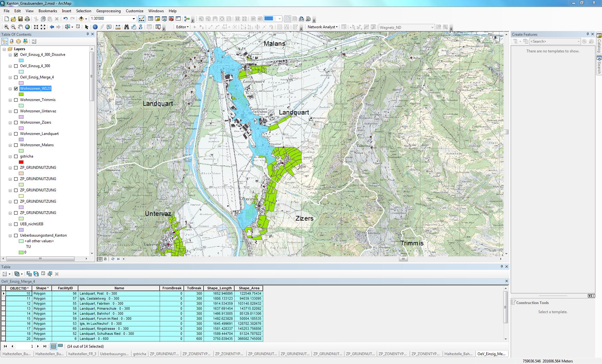The image size is (602, 364).
Task: Switch selection in the table toolbar
Action: coord(36,274)
